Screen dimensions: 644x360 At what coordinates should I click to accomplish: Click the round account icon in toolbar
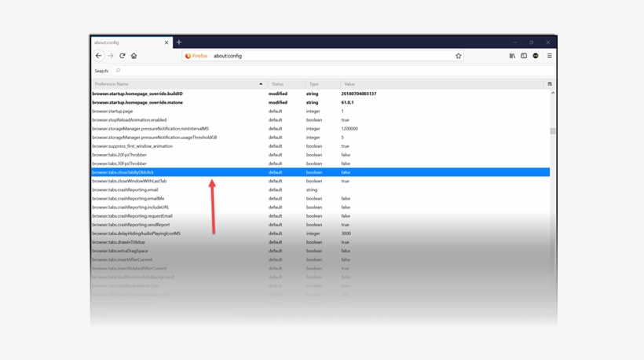pyautogui.click(x=536, y=56)
